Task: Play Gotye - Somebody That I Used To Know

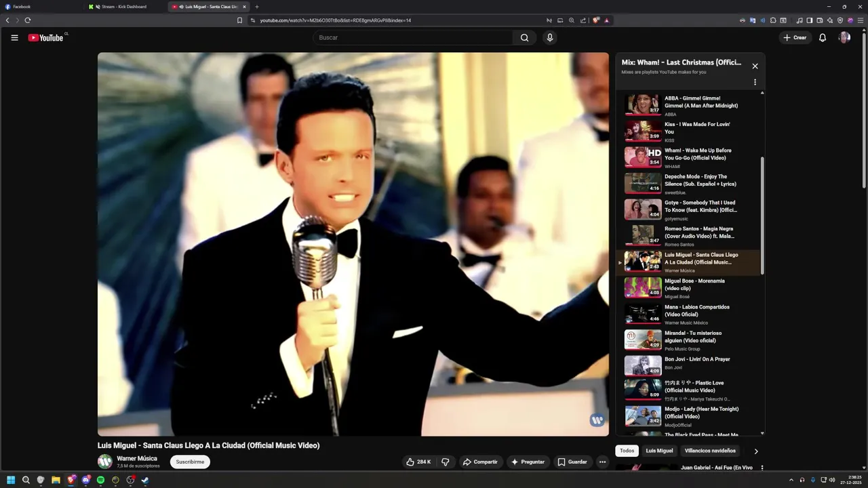Action: tap(687, 209)
